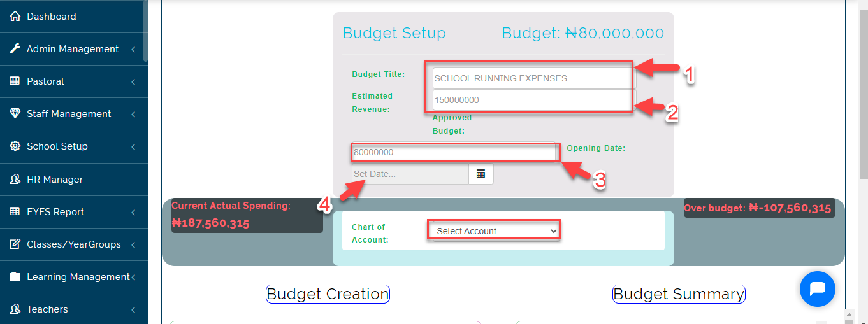This screenshot has width=868, height=324.
Task: Open the Learning Management menu item
Action: (x=74, y=277)
